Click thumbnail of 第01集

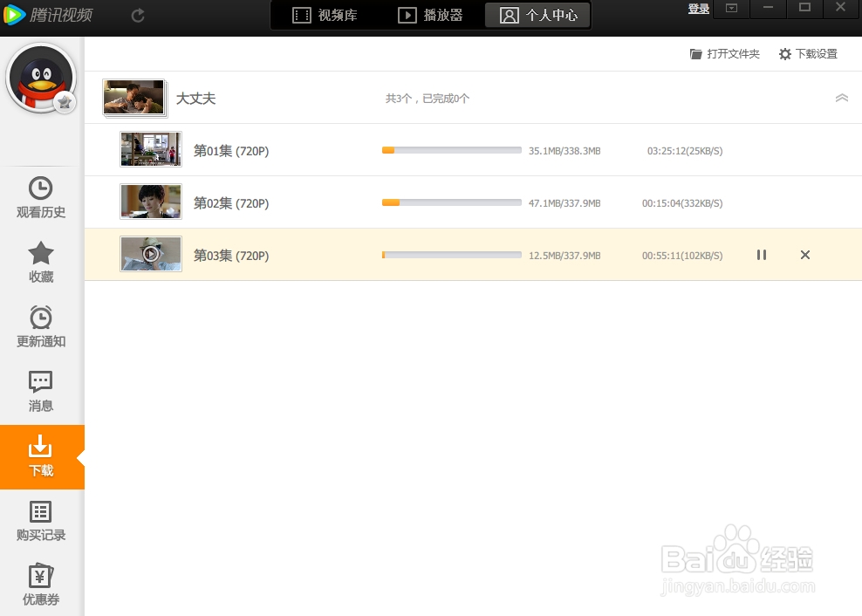click(x=151, y=149)
